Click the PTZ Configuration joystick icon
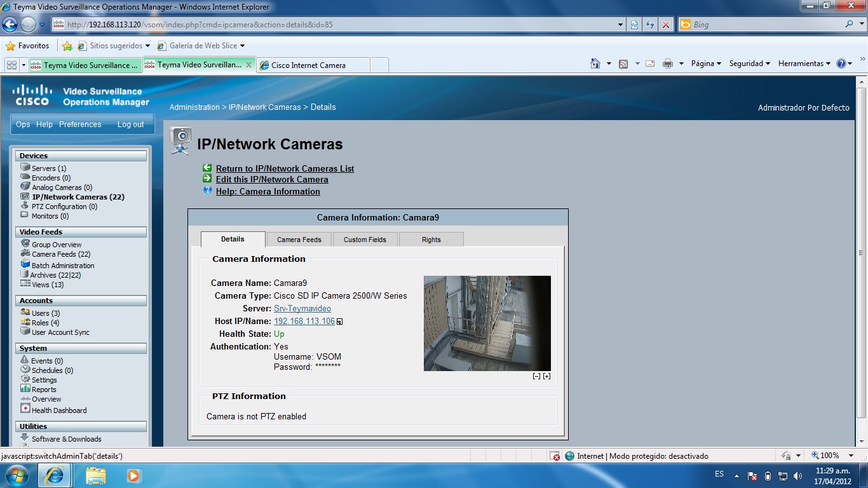The height and width of the screenshot is (488, 868). tap(25, 206)
